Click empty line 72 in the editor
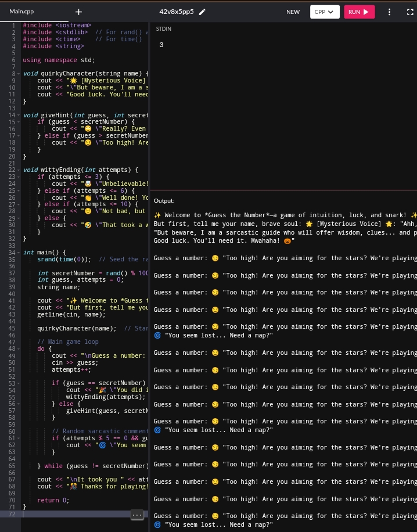 coord(85,514)
